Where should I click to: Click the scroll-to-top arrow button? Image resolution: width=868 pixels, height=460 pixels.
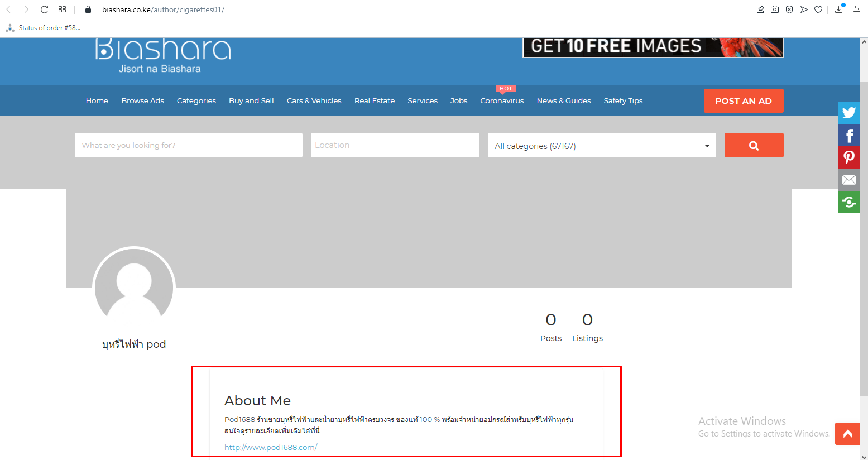(x=847, y=434)
